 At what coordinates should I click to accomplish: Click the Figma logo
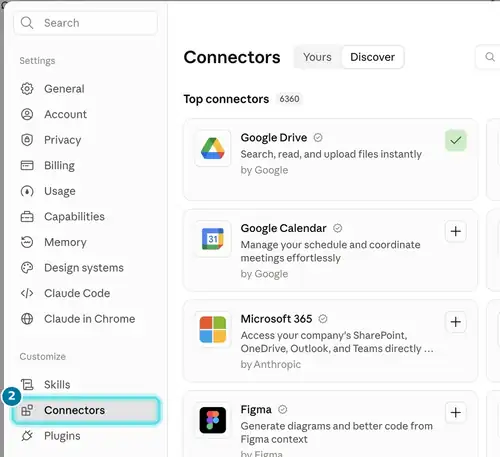coord(213,420)
